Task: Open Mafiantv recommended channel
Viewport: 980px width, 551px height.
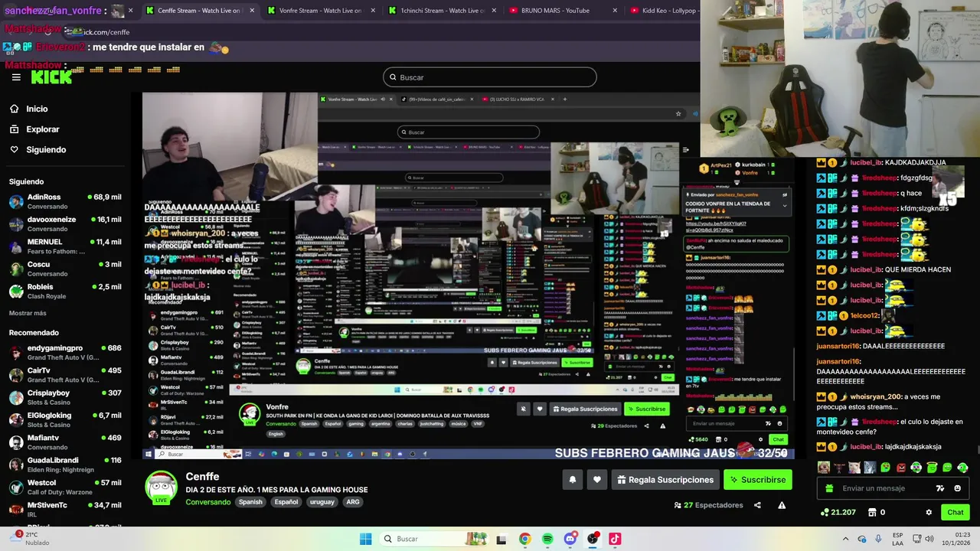Action: point(65,442)
